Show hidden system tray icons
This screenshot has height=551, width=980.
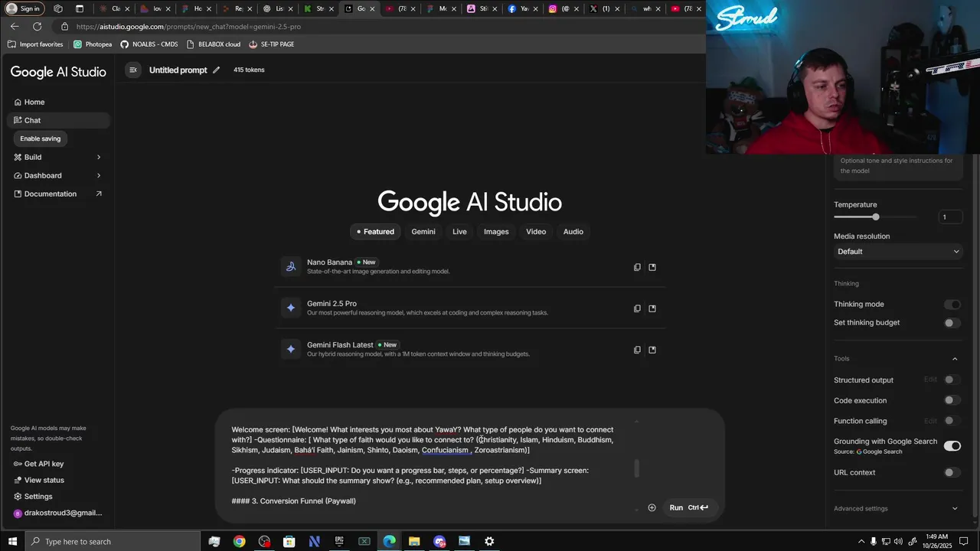[x=861, y=541]
